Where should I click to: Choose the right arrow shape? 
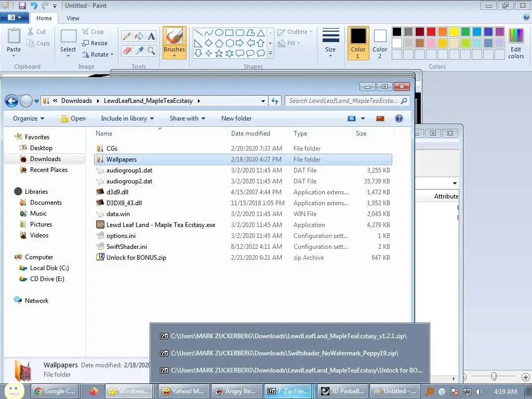240,43
